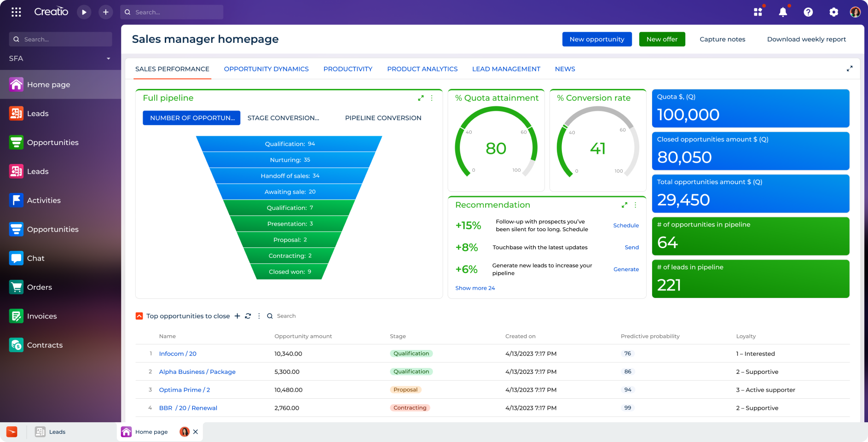Click inside the Top opportunities search field

(287, 316)
